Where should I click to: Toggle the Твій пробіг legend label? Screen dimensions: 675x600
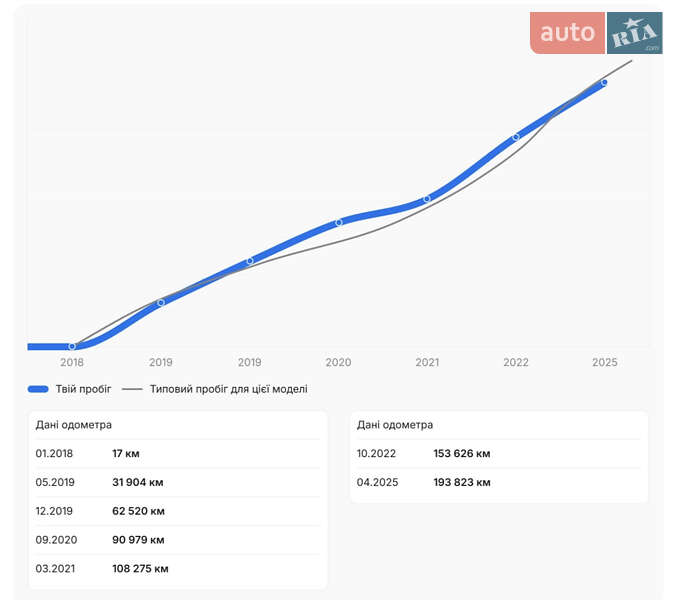[x=83, y=389]
